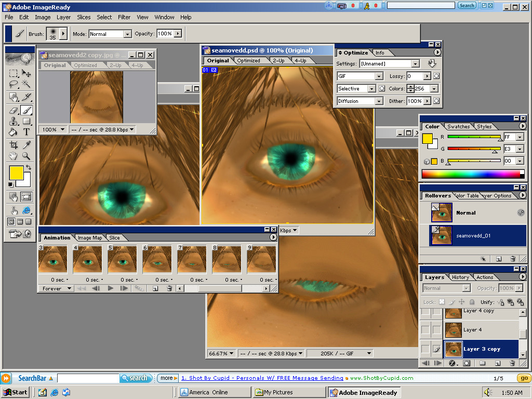The height and width of the screenshot is (399, 532).
Task: Switch to the Image Map tab
Action: pyautogui.click(x=89, y=237)
